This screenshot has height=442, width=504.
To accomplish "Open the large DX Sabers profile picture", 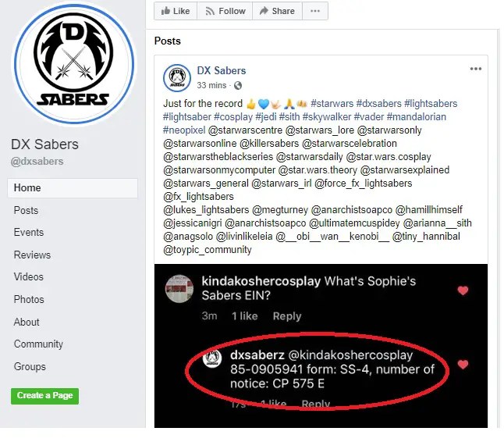I will [x=73, y=63].
